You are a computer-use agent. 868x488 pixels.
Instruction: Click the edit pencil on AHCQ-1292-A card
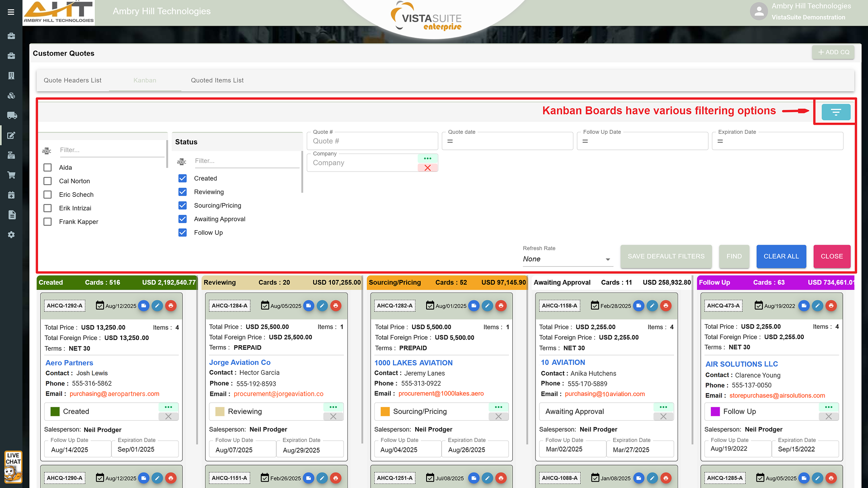pyautogui.click(x=157, y=306)
